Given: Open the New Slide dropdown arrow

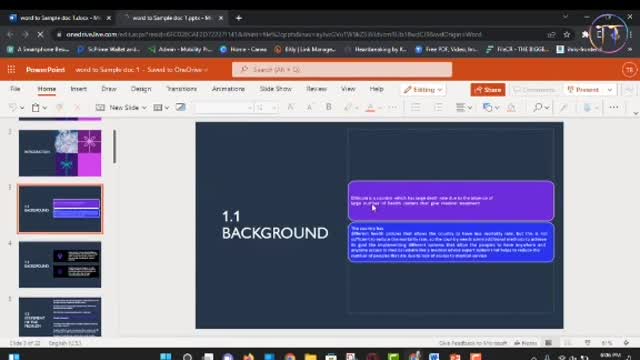Looking at the screenshot, I should (x=144, y=108).
